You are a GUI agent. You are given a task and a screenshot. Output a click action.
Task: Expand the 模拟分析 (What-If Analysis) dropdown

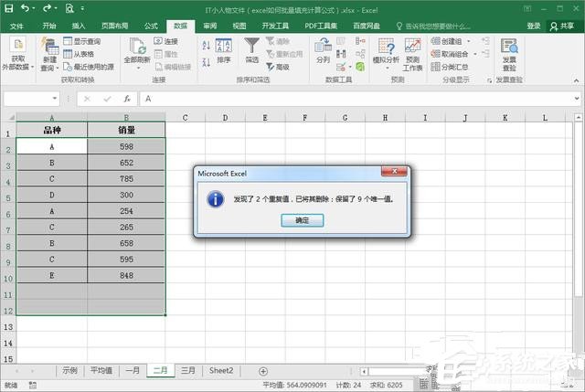[386, 61]
